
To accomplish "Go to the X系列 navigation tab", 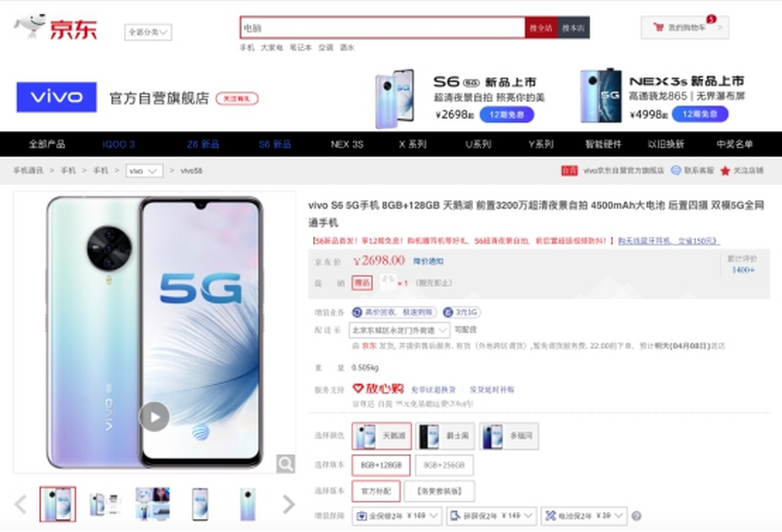I will pyautogui.click(x=412, y=145).
